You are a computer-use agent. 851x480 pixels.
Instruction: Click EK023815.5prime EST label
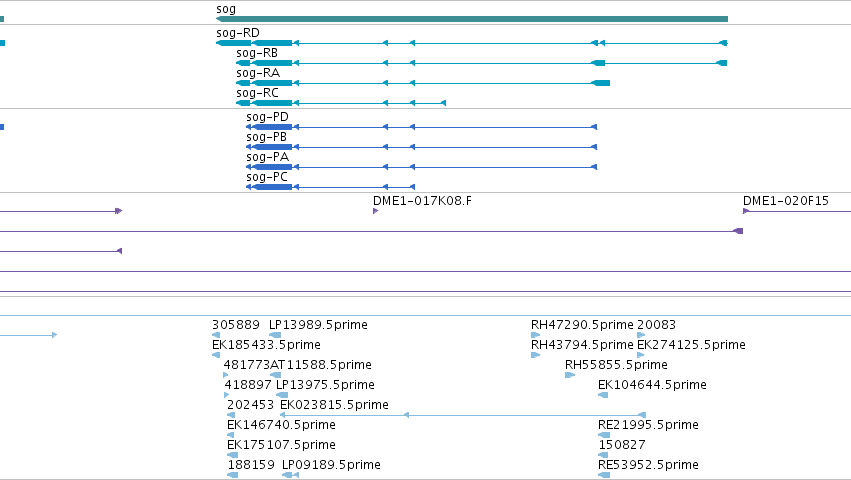click(334, 405)
